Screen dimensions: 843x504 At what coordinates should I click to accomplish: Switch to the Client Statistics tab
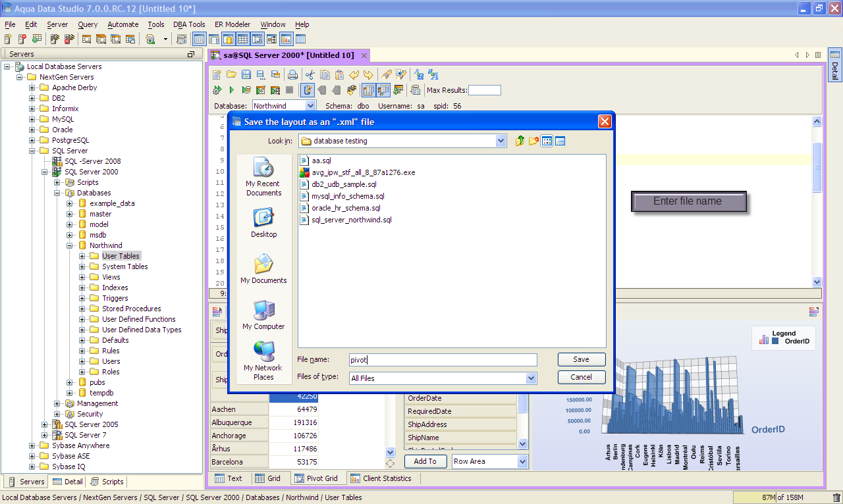click(381, 478)
